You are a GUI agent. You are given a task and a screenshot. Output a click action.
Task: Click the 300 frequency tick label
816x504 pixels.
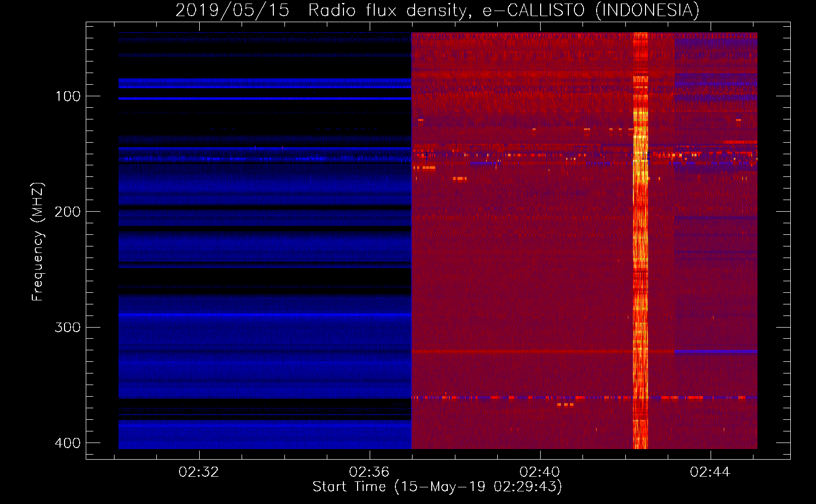(68, 328)
